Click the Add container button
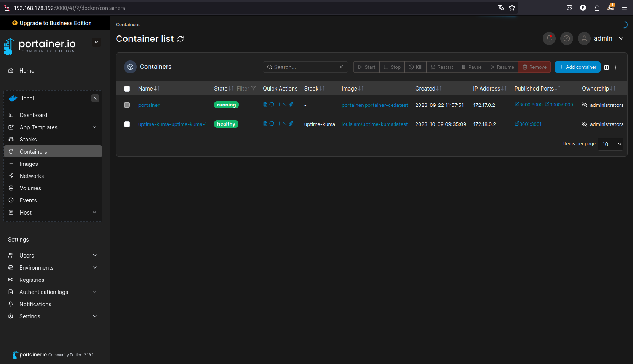 [577, 67]
